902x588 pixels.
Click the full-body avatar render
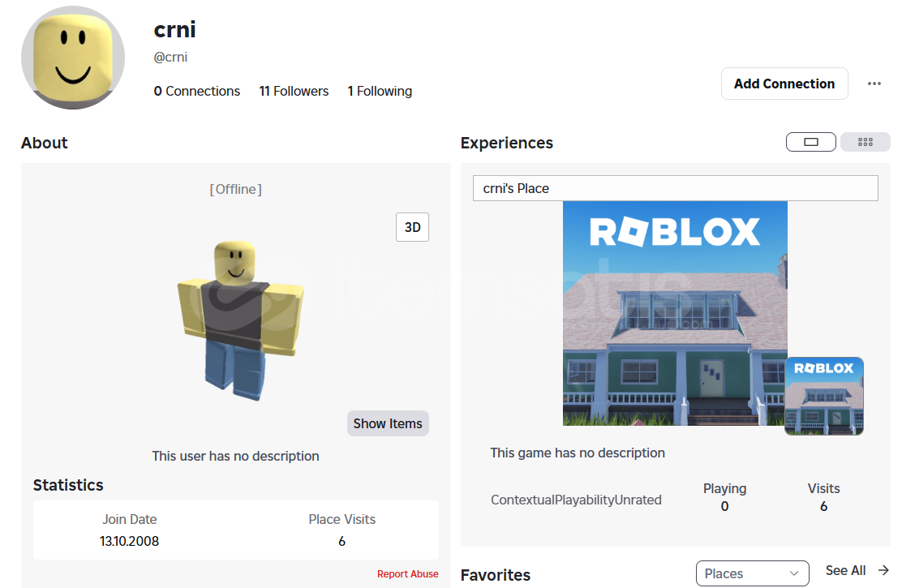click(x=240, y=320)
